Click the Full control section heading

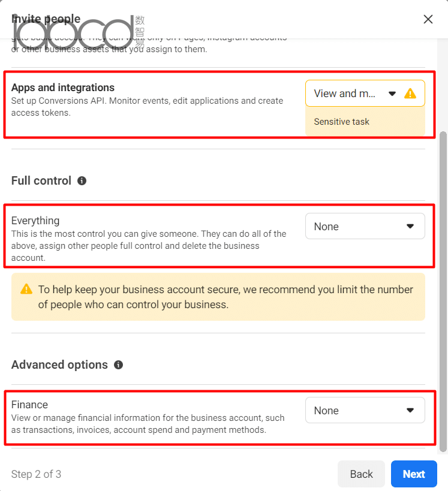(x=41, y=180)
